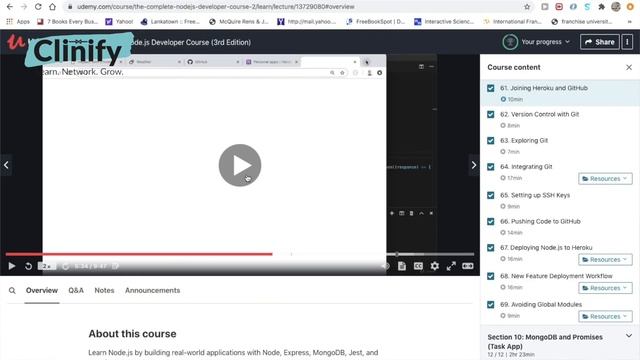Open lecture titled Version Control with Git
This screenshot has width=640, height=360.
[540, 114]
